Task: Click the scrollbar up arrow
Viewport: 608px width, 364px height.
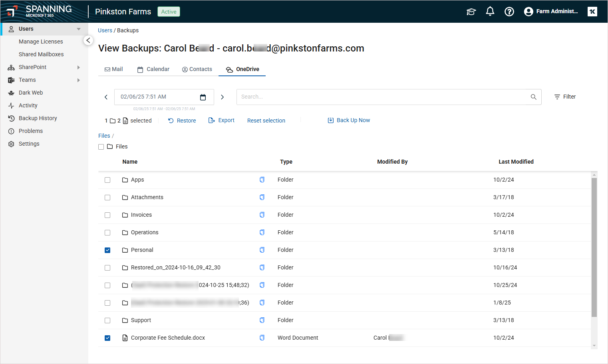Action: pyautogui.click(x=594, y=175)
